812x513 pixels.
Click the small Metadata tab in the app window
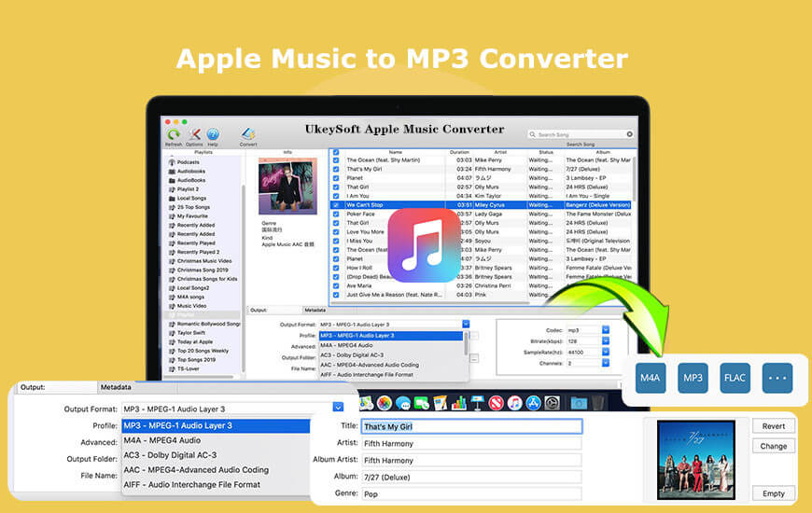tap(315, 310)
